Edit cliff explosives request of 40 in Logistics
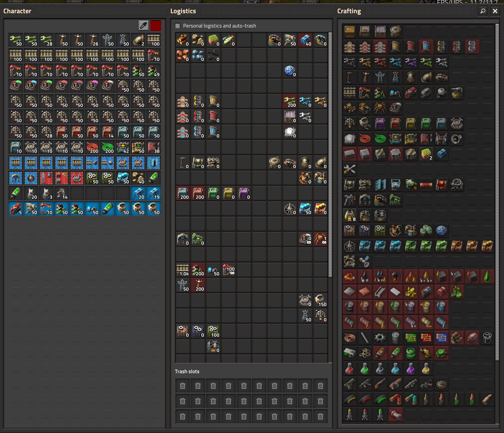The image size is (504, 433). (305, 40)
